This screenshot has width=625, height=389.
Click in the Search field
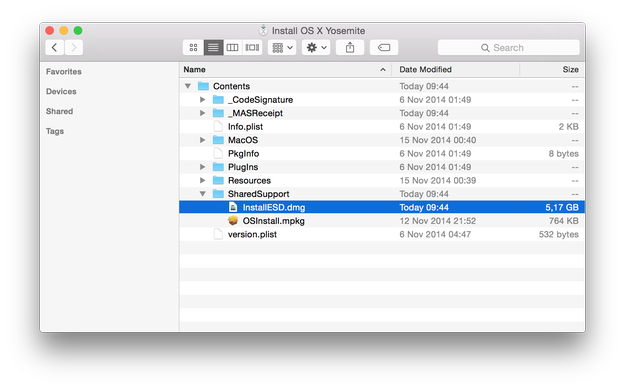click(508, 48)
